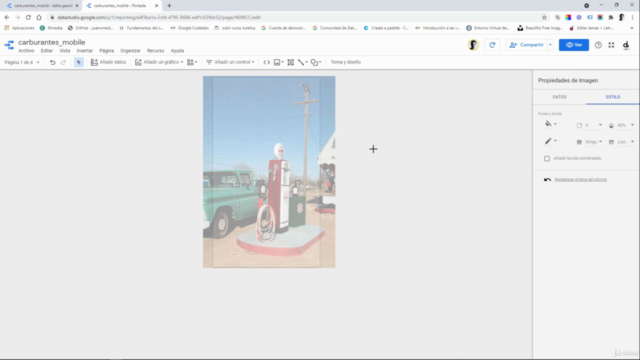The image size is (640, 360).
Task: Open the line tool dropdown
Action: (x=302, y=62)
